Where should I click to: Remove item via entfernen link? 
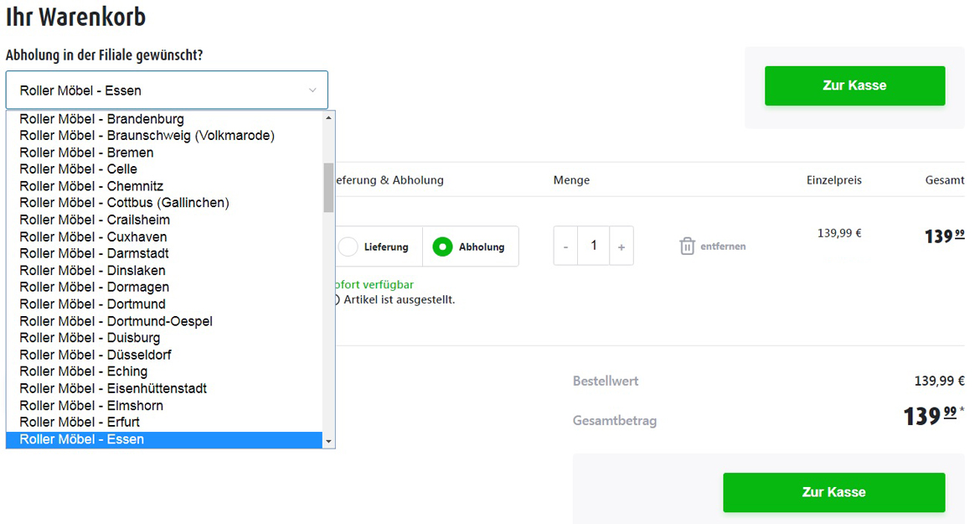(723, 246)
